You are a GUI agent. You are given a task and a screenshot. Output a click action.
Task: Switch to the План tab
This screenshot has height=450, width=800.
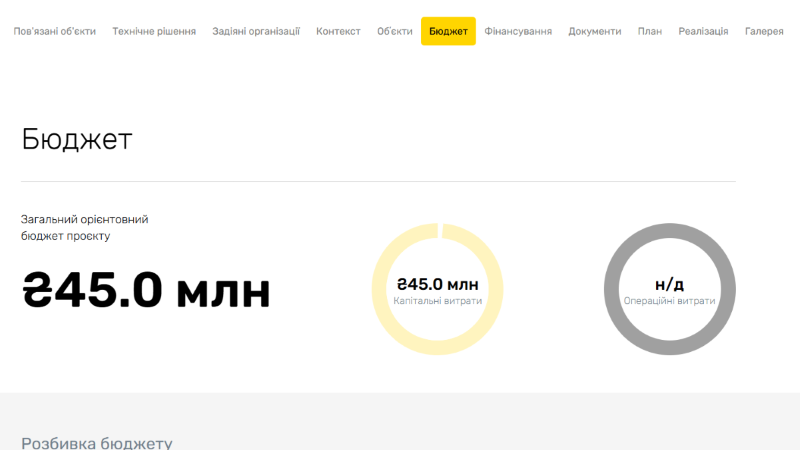650,32
